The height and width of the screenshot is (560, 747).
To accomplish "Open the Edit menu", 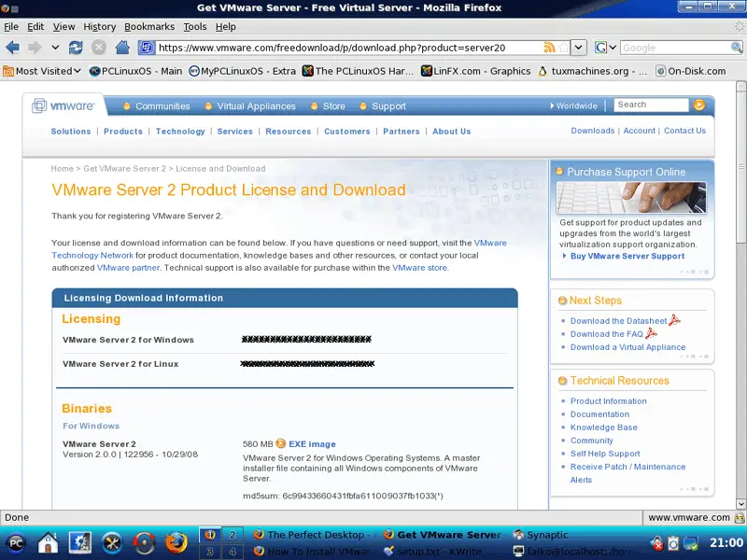I will 35,27.
